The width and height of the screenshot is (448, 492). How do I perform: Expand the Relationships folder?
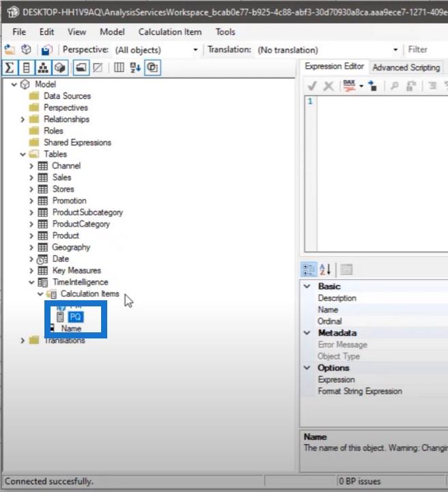click(x=23, y=119)
